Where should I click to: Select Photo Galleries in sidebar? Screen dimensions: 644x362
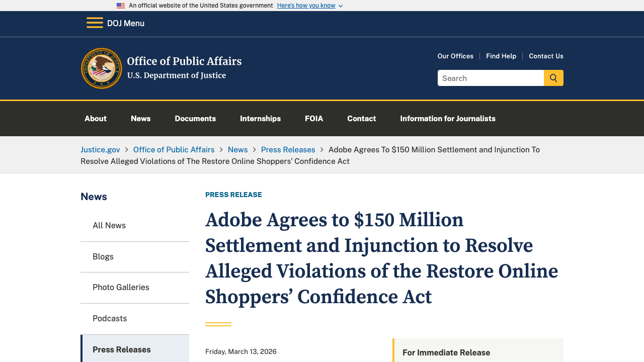tap(135, 288)
